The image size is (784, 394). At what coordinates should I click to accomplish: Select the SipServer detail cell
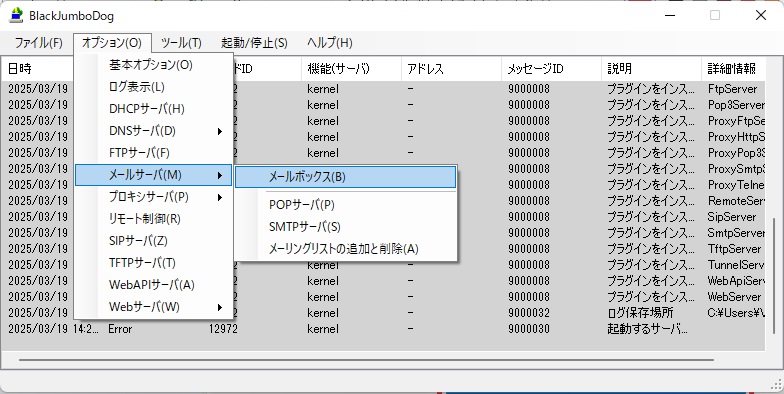pyautogui.click(x=732, y=217)
